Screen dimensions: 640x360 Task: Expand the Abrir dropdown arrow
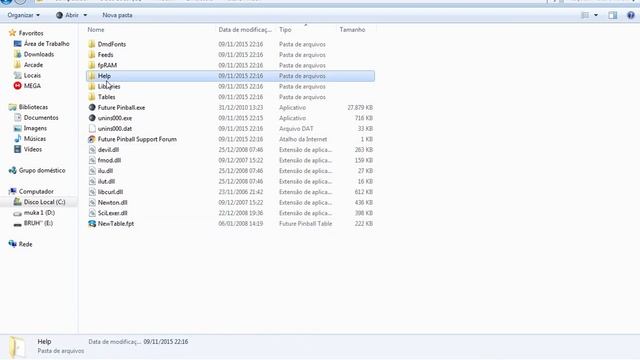85,15
